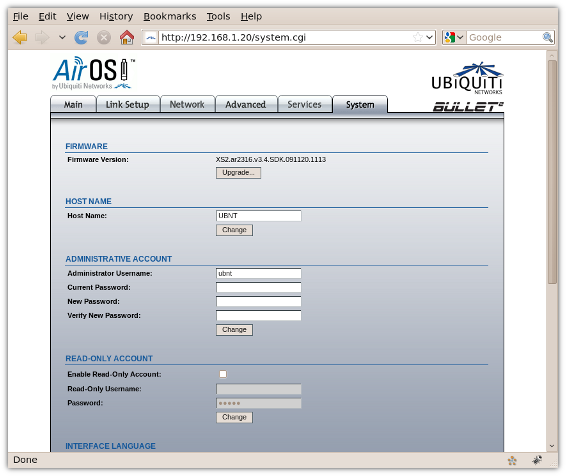The width and height of the screenshot is (566, 476).
Task: Click the Read-Only Password field
Action: click(x=258, y=403)
